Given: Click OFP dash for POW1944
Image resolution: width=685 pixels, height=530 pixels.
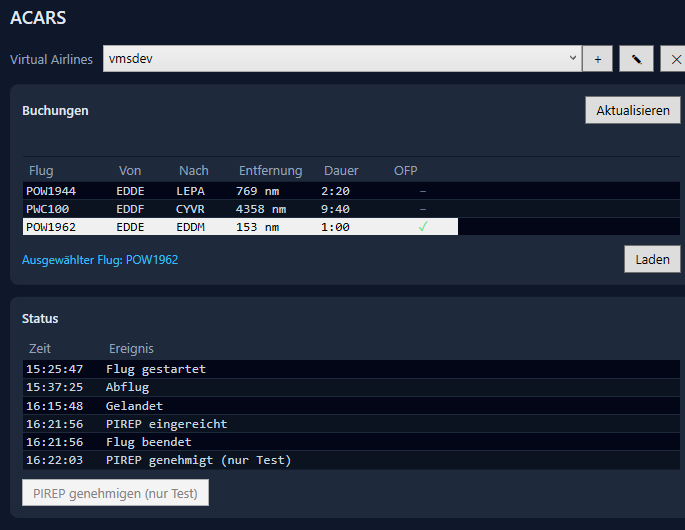Looking at the screenshot, I should pyautogui.click(x=423, y=191).
